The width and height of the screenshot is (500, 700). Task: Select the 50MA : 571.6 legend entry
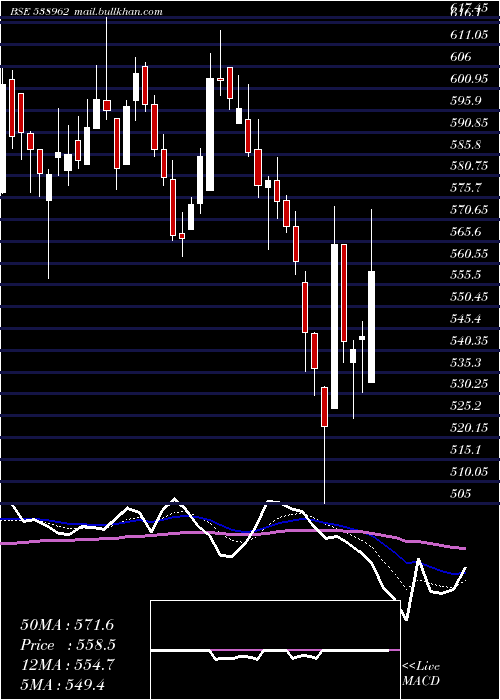click(67, 625)
